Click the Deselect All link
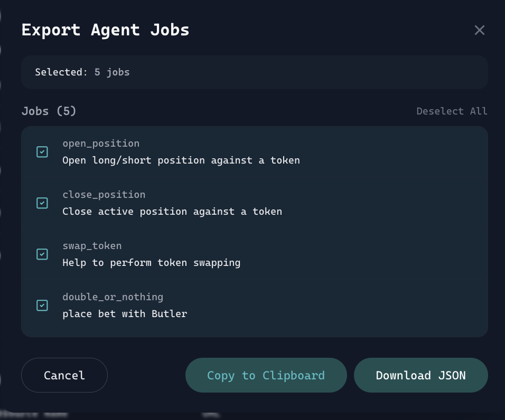Image resolution: width=505 pixels, height=420 pixels. (x=452, y=111)
